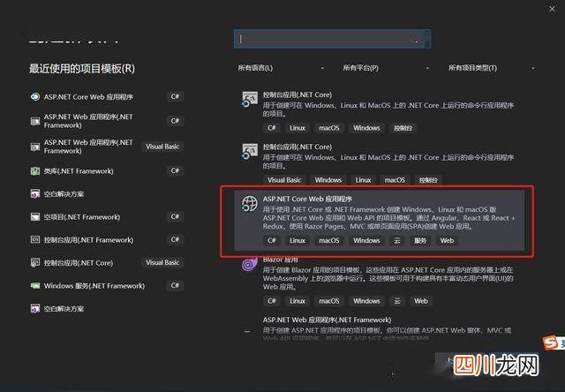Click the purple Blazor 应用 template icon
This screenshot has height=392, width=565.
[249, 265]
